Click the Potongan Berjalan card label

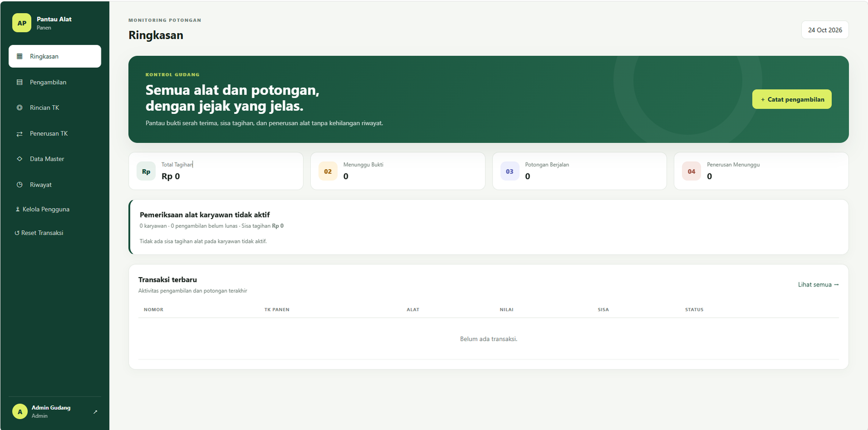(x=547, y=165)
